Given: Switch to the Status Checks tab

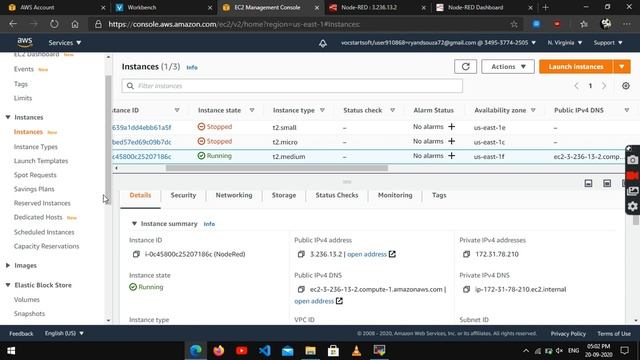Looking at the screenshot, I should pyautogui.click(x=337, y=195).
